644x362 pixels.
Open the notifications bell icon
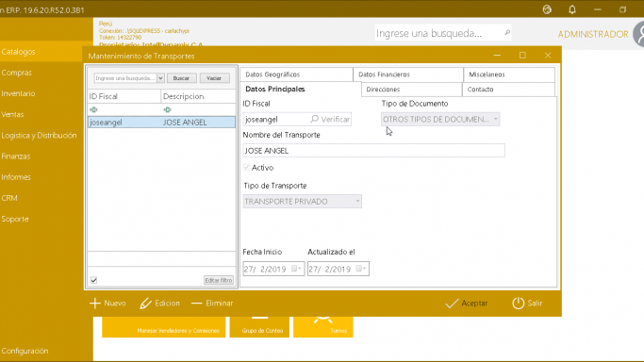click(x=572, y=9)
